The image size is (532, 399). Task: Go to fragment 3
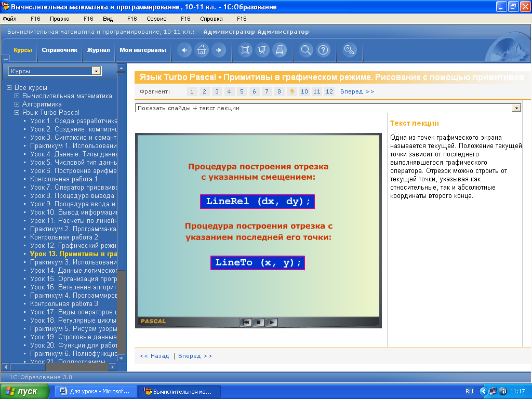217,91
